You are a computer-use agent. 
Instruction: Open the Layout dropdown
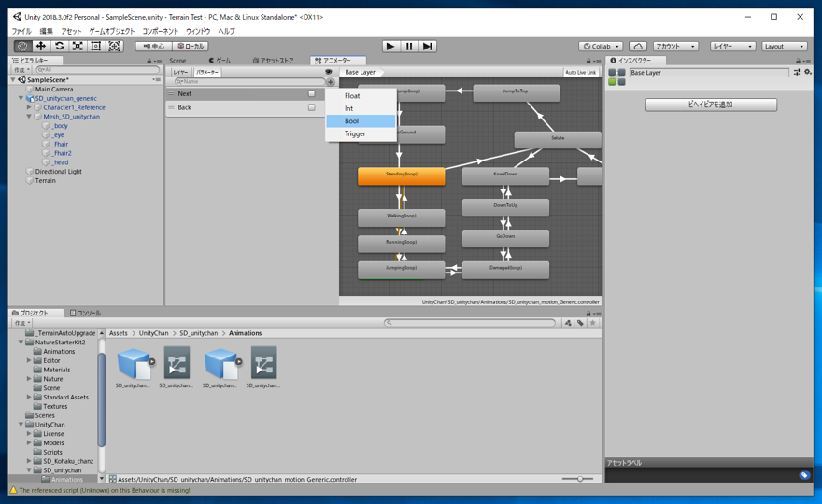pos(785,46)
